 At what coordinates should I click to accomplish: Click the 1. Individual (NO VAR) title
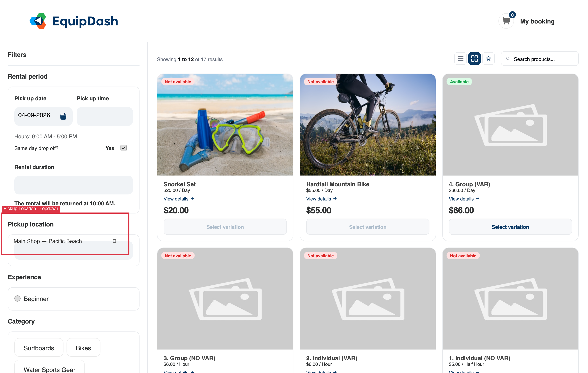479,358
